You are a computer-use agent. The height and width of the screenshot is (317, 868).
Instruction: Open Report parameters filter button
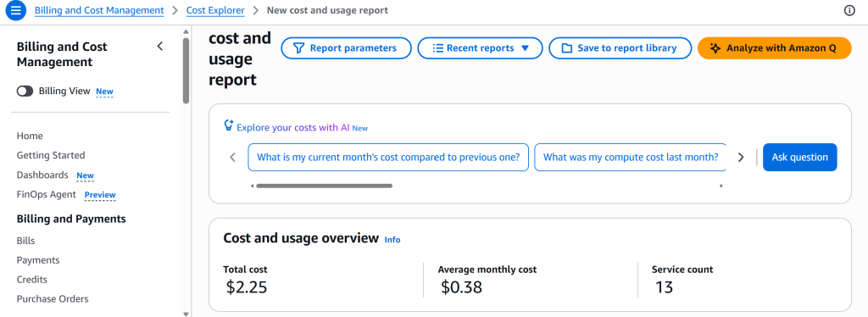346,48
